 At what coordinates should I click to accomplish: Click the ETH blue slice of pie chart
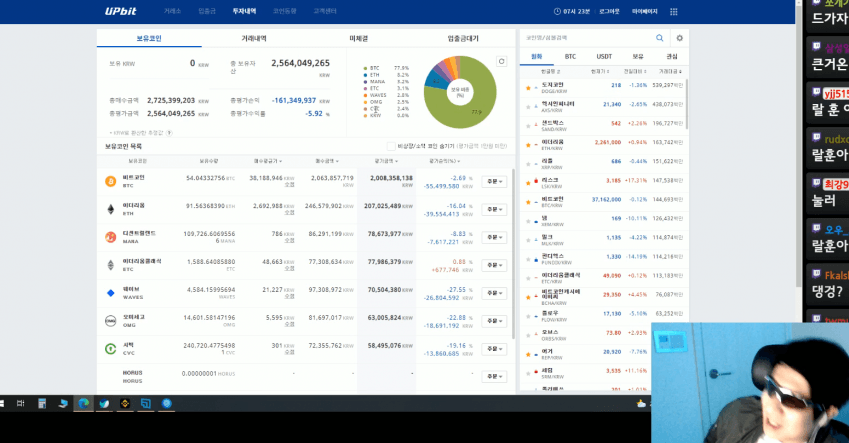point(435,80)
